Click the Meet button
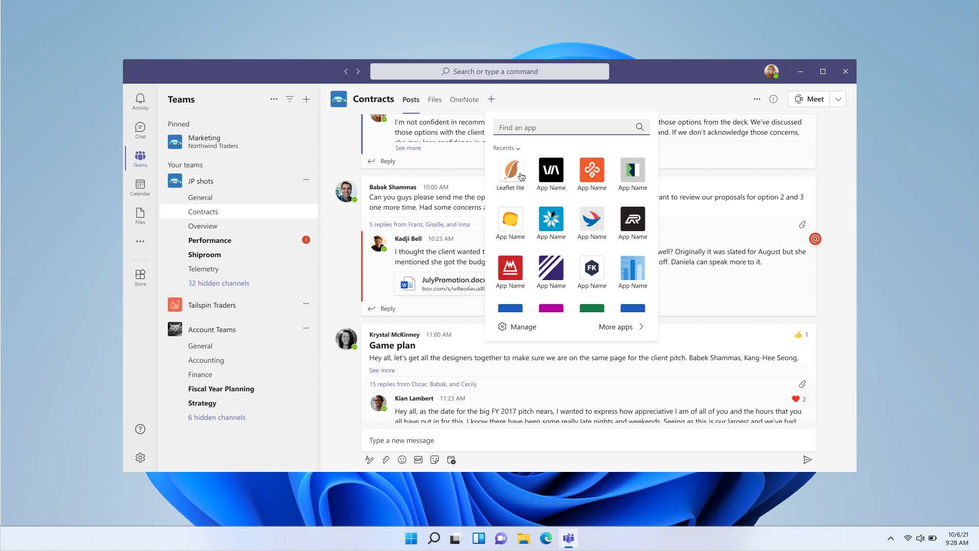The width and height of the screenshot is (979, 551). point(809,99)
